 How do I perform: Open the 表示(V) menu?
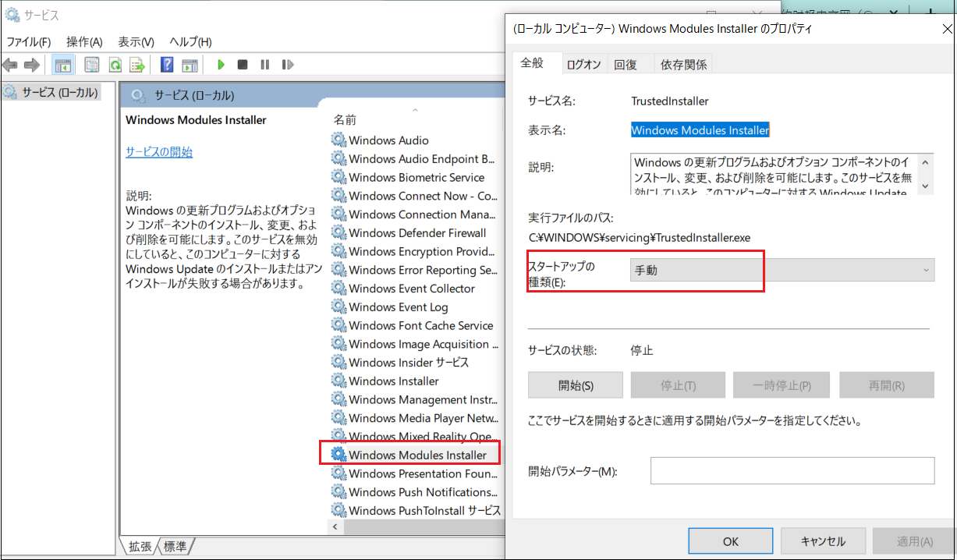(x=136, y=42)
